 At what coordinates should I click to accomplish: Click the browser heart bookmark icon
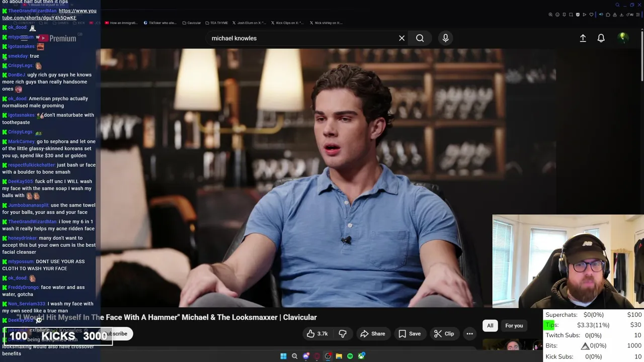point(591,15)
